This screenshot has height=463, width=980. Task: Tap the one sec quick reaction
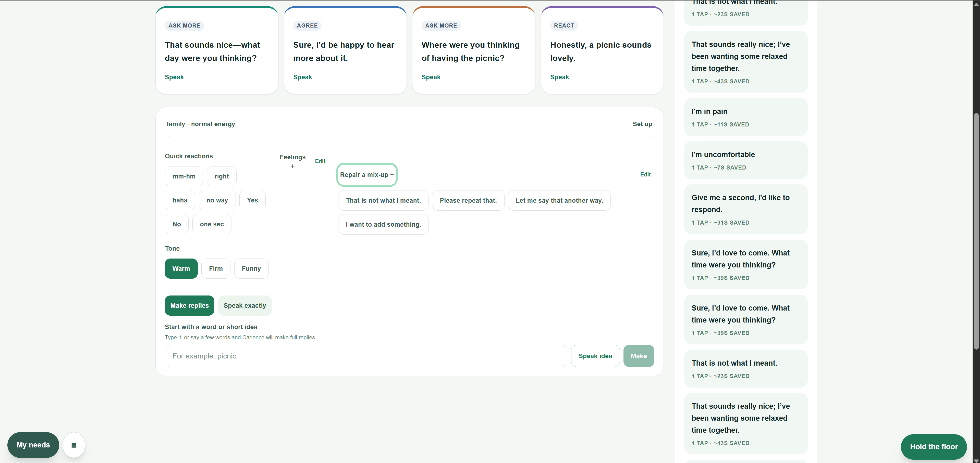(x=212, y=224)
